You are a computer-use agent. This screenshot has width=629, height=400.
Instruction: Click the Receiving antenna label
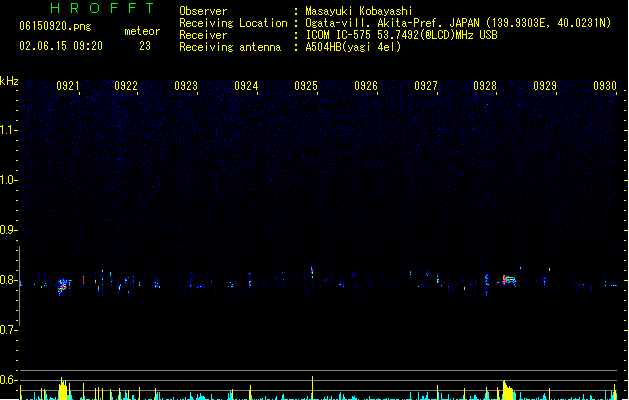click(x=230, y=47)
